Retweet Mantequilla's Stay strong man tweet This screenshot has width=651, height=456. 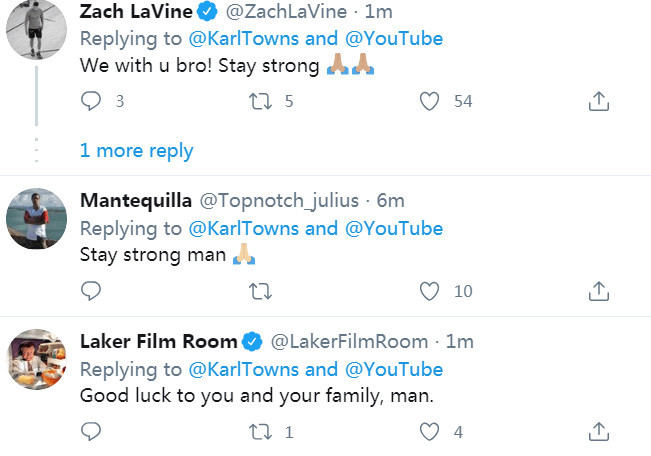click(260, 291)
